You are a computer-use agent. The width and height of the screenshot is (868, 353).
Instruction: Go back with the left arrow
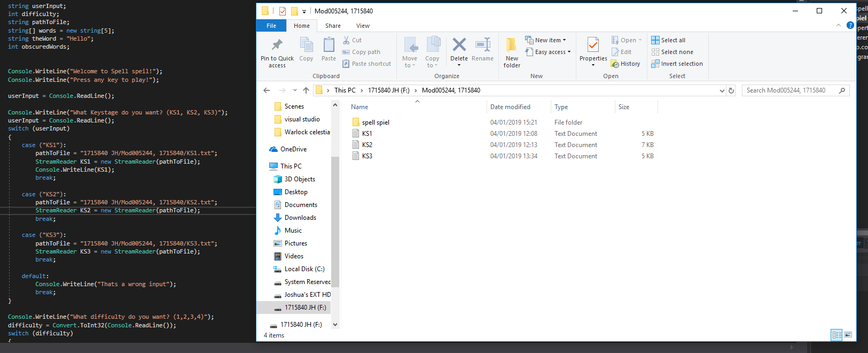point(267,90)
